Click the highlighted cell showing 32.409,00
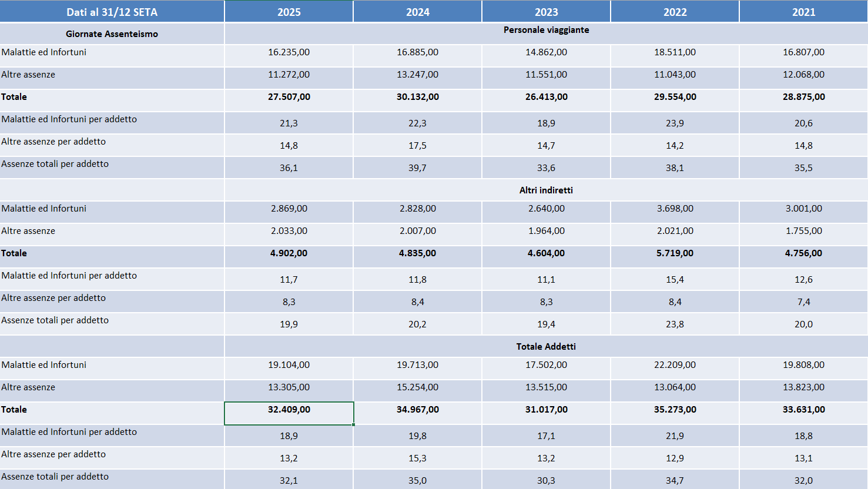 click(289, 410)
